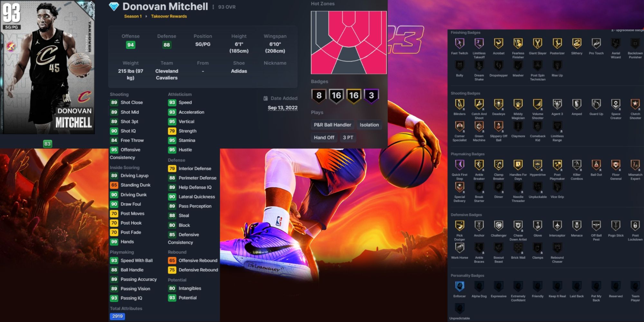
Task: Click the Sep 13, 2022 date link
Action: [282, 108]
